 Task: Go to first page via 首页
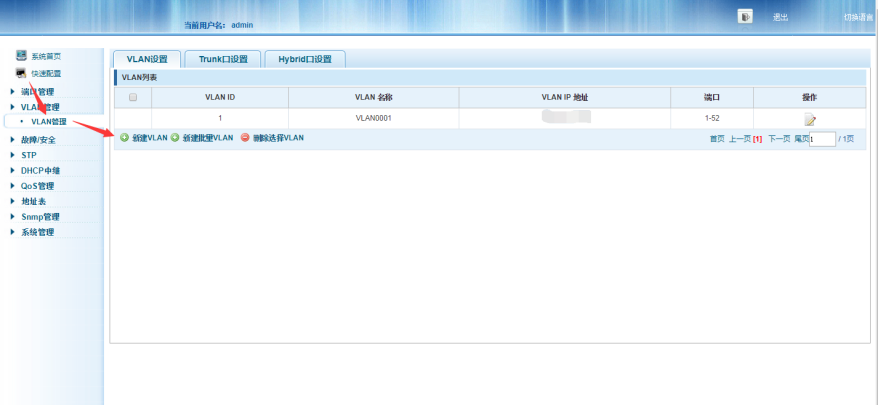pos(717,139)
